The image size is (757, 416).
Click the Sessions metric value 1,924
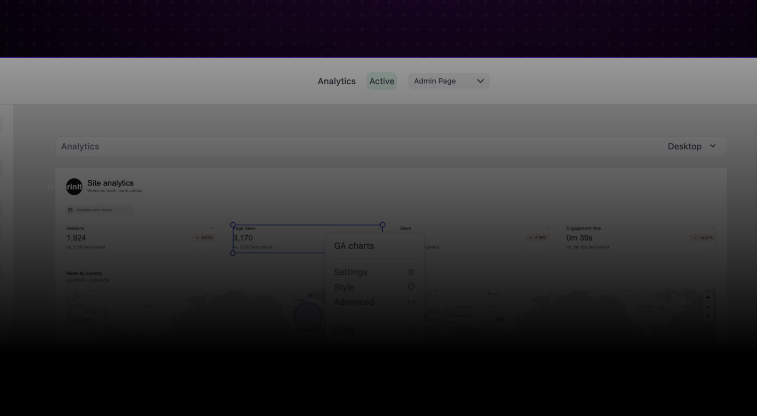76,238
